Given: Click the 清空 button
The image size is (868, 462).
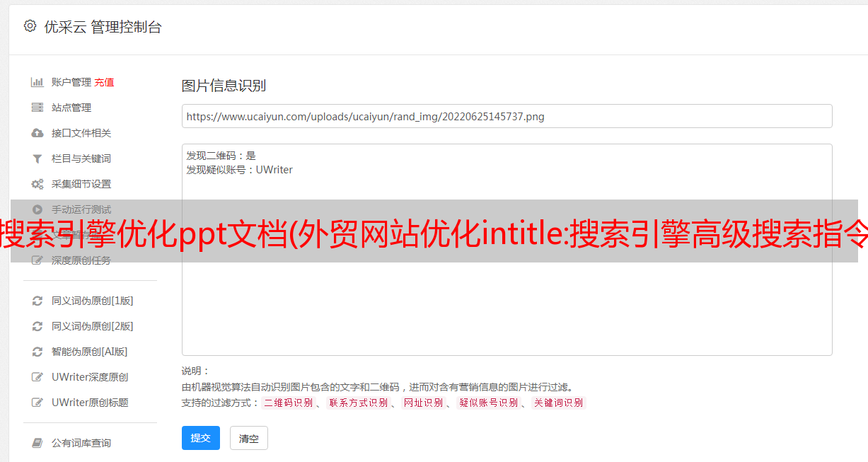Looking at the screenshot, I should point(249,439).
